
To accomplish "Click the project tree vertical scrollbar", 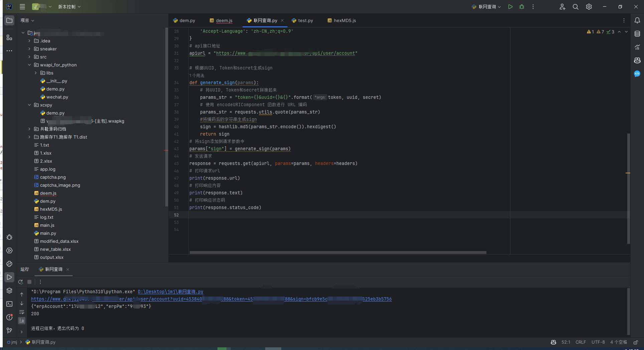I will pyautogui.click(x=166, y=117).
